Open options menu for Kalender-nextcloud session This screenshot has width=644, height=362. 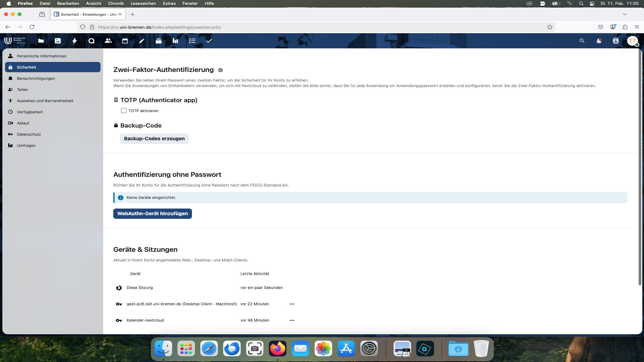(292, 320)
